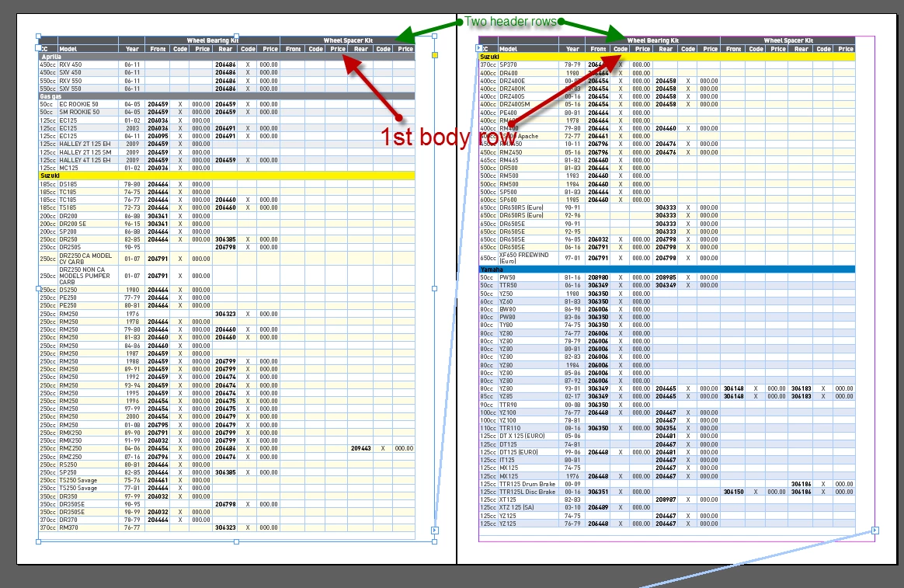Viewport: 904px width, 588px height.
Task: Select the yellow Suzuki row on left page
Action: click(x=227, y=176)
